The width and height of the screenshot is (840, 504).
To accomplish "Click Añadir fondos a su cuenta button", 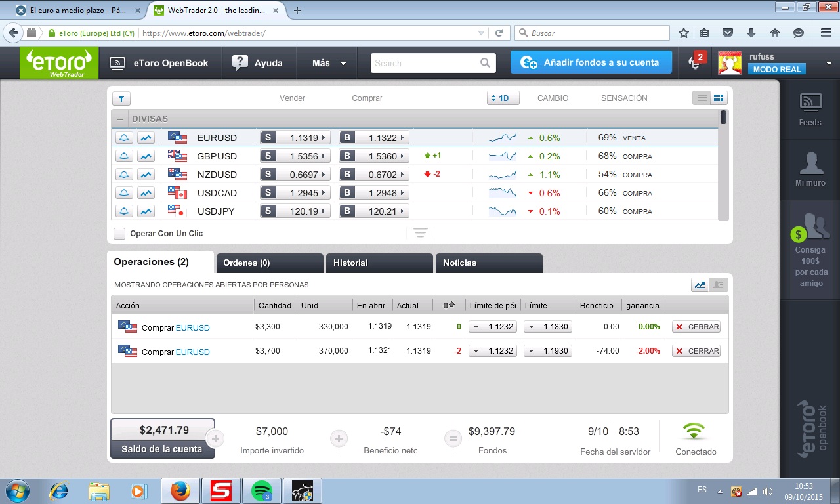I will click(x=591, y=62).
